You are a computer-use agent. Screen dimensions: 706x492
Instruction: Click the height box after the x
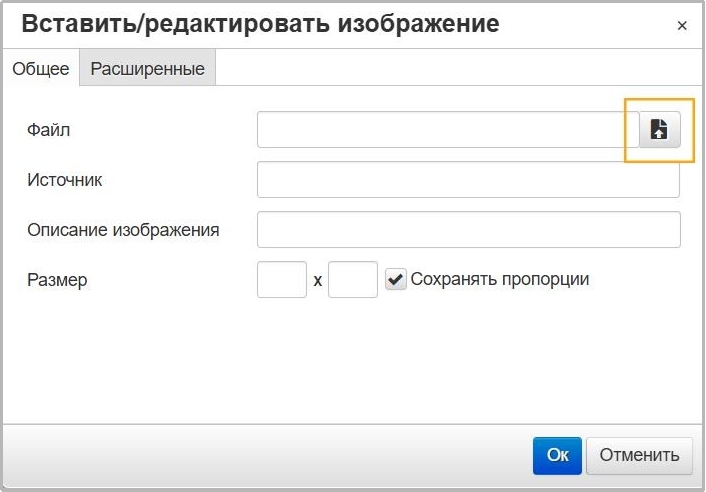(x=353, y=280)
